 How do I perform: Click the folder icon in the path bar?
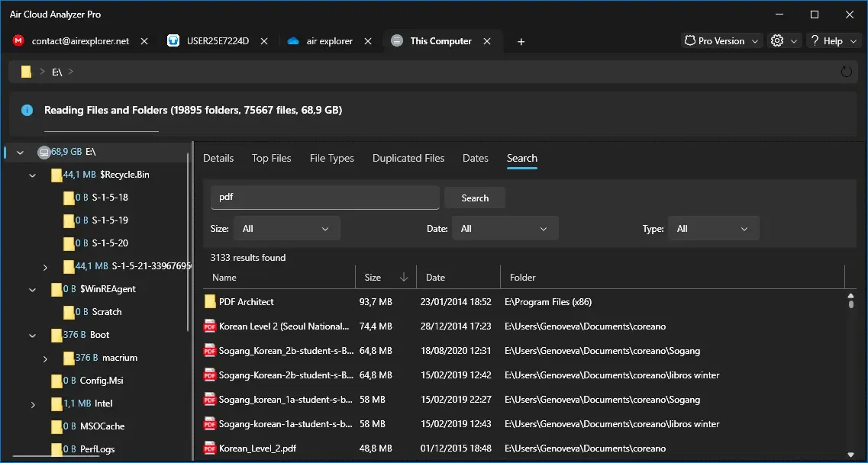[26, 72]
